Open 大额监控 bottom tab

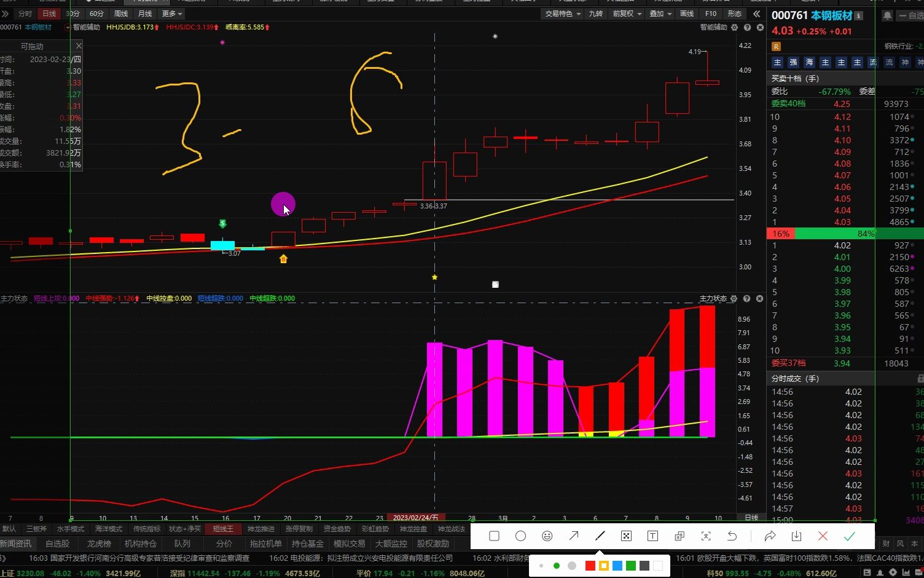point(391,544)
